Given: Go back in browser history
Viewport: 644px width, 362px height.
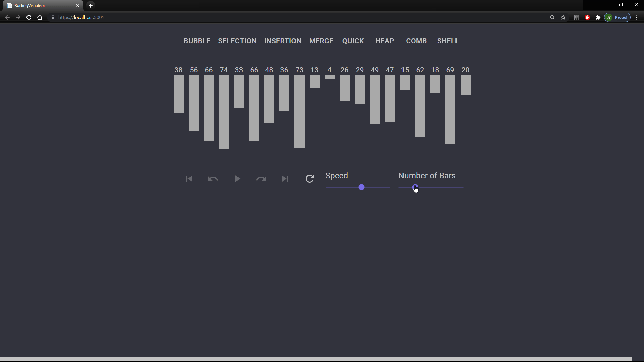Looking at the screenshot, I should (x=7, y=17).
